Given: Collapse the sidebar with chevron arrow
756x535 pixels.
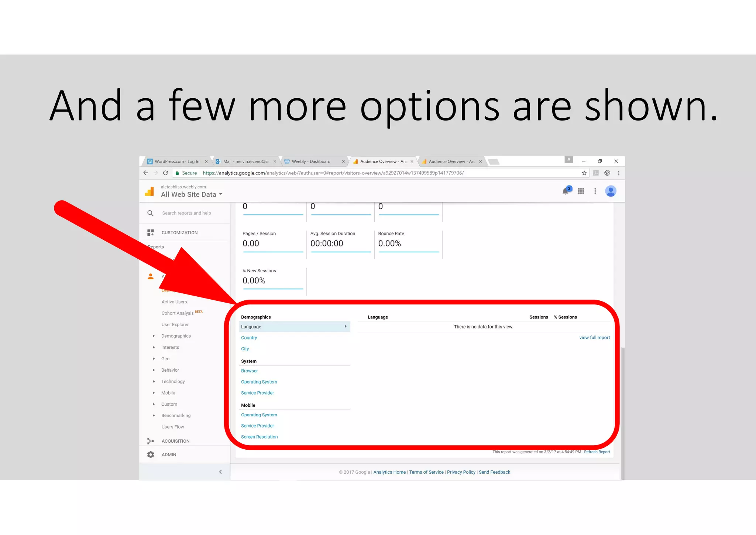Looking at the screenshot, I should click(220, 472).
